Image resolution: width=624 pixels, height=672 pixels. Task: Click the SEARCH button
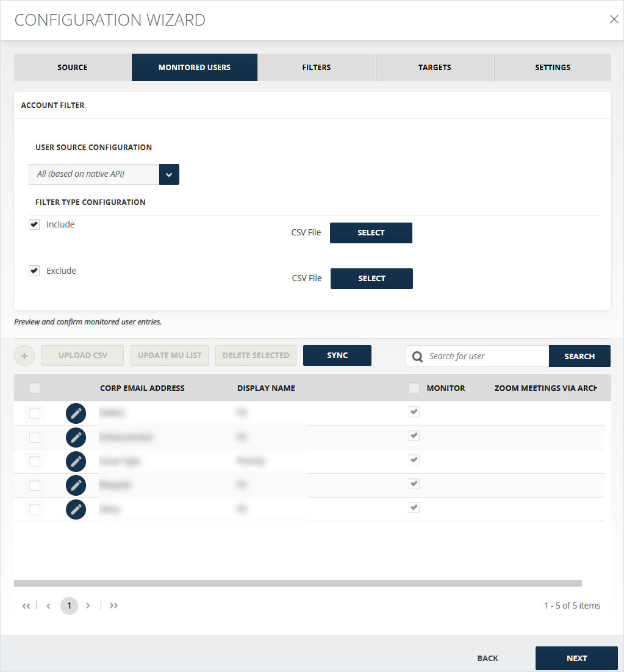tap(579, 356)
